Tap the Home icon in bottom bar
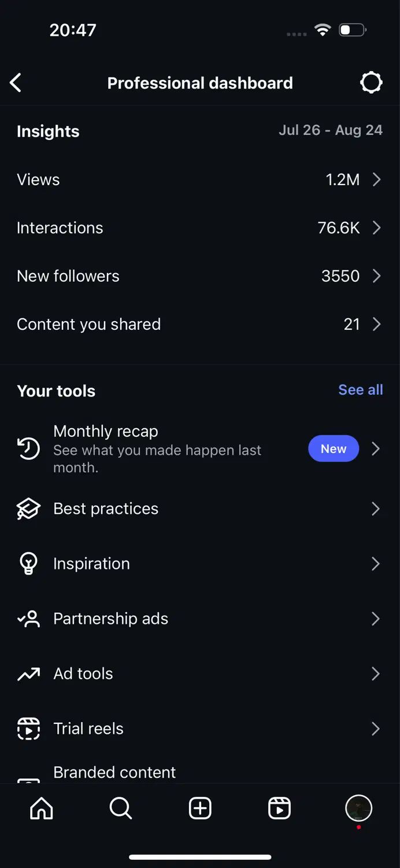Screen dimensions: 400x868 [x=41, y=808]
